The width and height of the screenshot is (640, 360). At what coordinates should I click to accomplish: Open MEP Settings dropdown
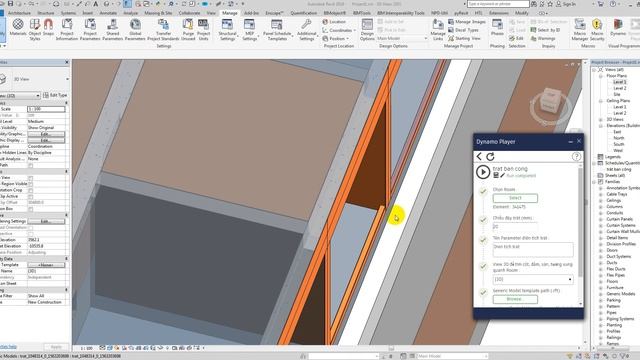pyautogui.click(x=249, y=29)
